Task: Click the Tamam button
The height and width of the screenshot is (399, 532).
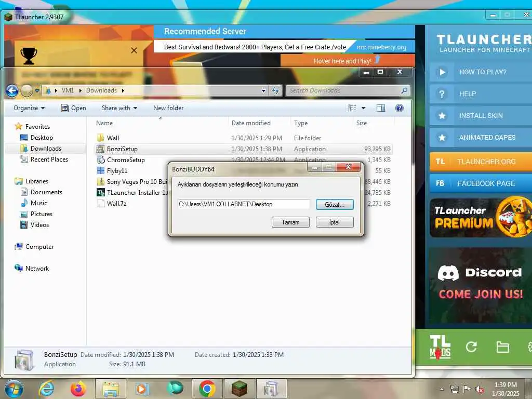Action: pyautogui.click(x=290, y=222)
